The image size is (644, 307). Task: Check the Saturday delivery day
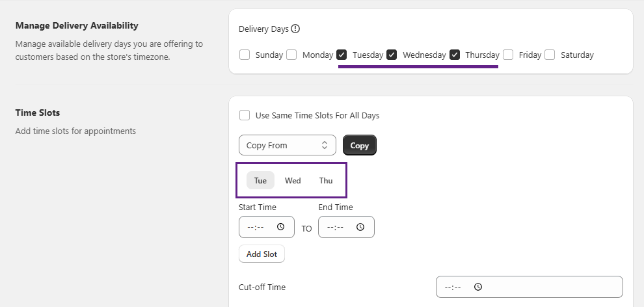click(x=550, y=55)
